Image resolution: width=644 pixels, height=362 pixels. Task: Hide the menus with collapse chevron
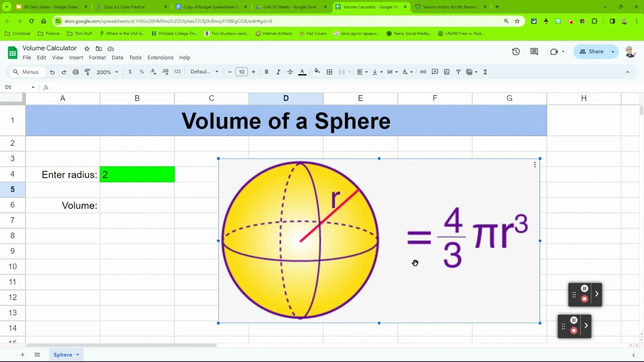coord(627,72)
